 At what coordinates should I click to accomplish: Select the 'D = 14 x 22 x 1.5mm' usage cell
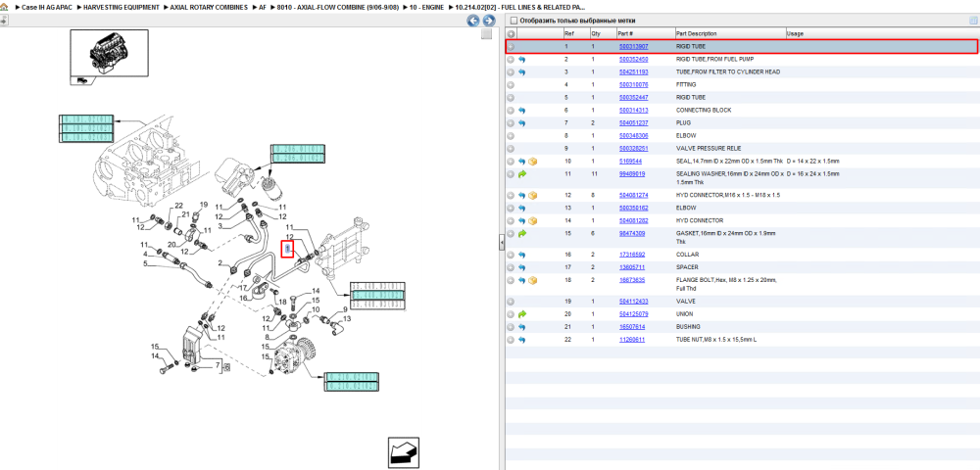(813, 161)
